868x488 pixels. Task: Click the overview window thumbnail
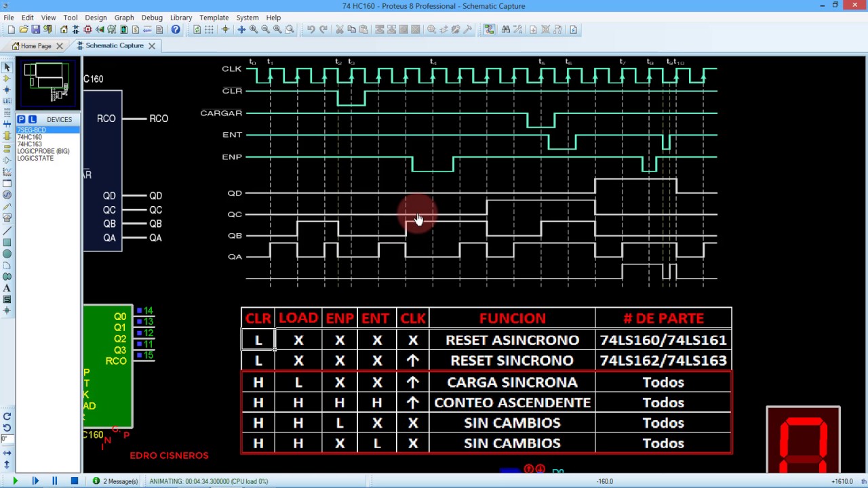click(48, 83)
